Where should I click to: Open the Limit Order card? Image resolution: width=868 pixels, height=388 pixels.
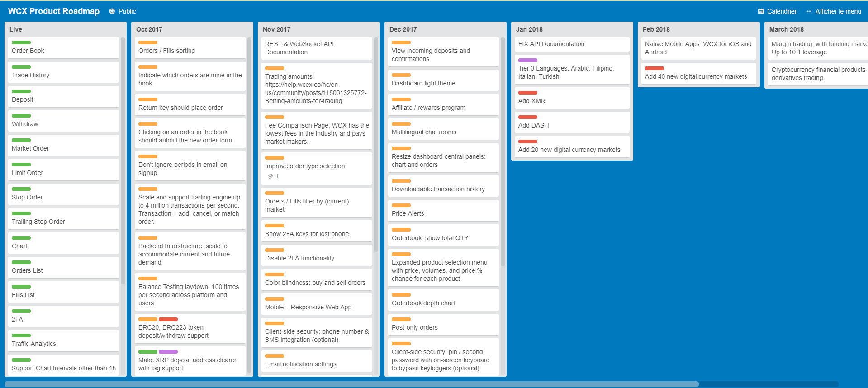63,170
